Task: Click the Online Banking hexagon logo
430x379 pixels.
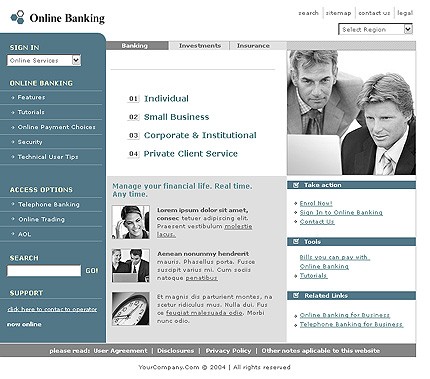Action: 17,17
